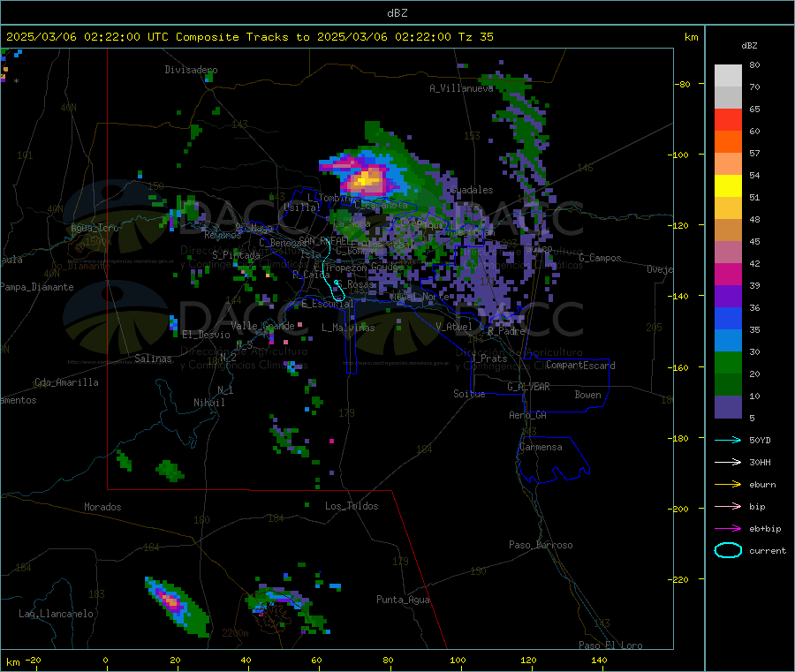The width and height of the screenshot is (795, 672).
Task: Click the 'G_ALVEAR' place label
Action: [528, 387]
